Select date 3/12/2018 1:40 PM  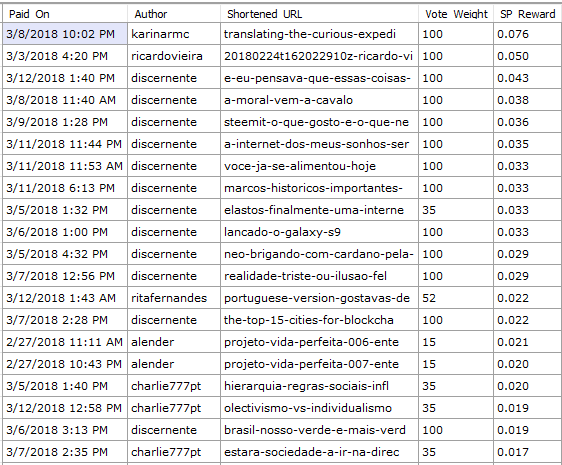coord(65,78)
